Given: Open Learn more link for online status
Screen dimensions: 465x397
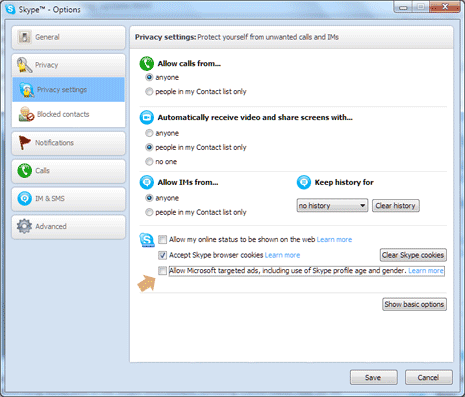Looking at the screenshot, I should click(334, 239).
